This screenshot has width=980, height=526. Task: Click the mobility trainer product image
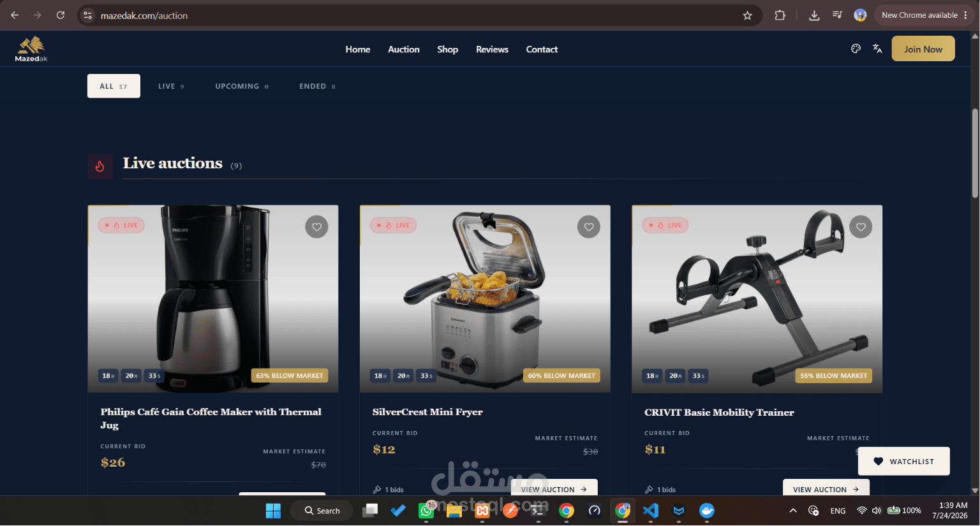click(x=757, y=298)
